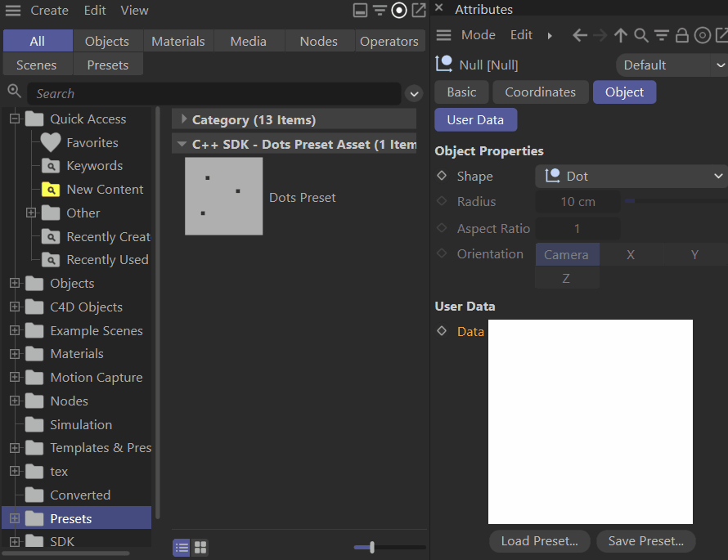
Task: Click the Load Preset button
Action: tap(539, 541)
